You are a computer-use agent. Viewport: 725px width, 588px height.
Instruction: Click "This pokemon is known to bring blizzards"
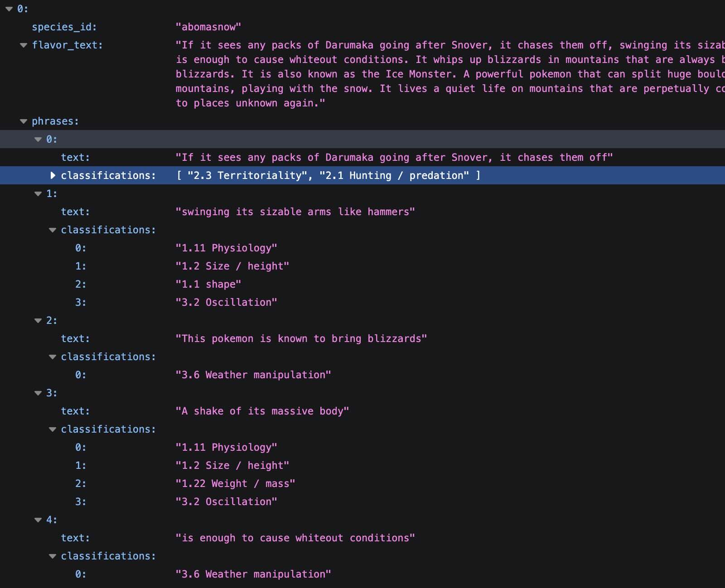(x=301, y=339)
